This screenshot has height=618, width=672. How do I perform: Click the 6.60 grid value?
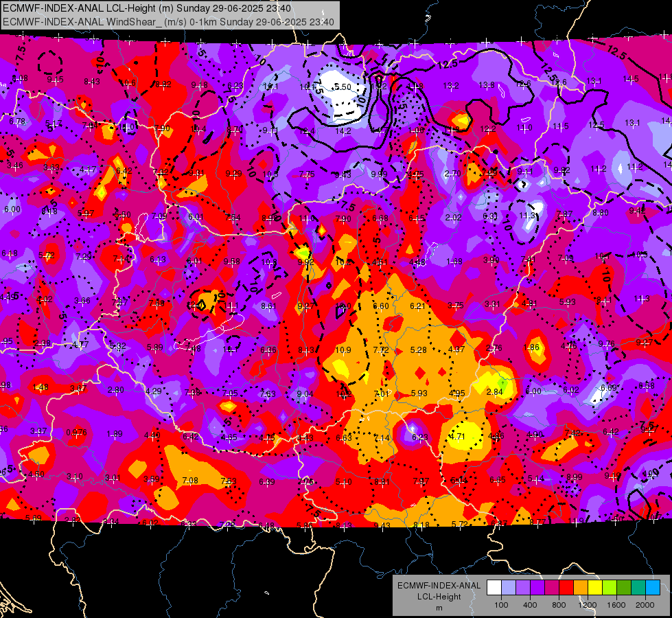381,306
